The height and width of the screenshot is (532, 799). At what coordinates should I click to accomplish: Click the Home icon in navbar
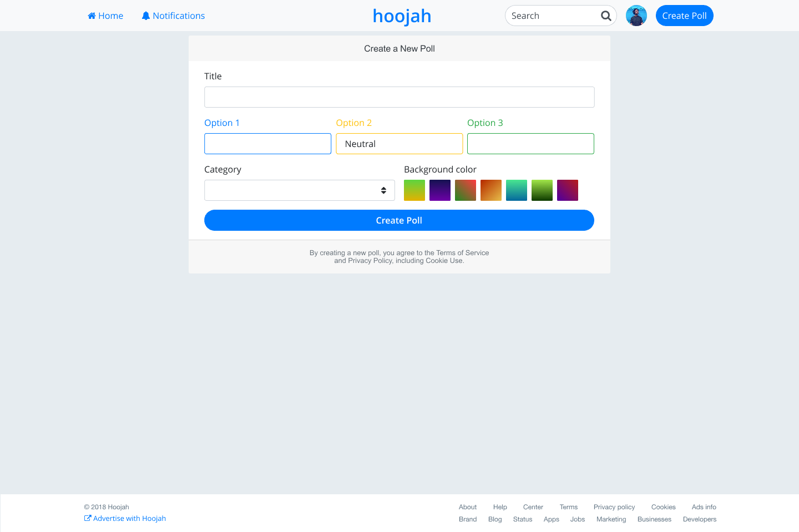(x=92, y=16)
